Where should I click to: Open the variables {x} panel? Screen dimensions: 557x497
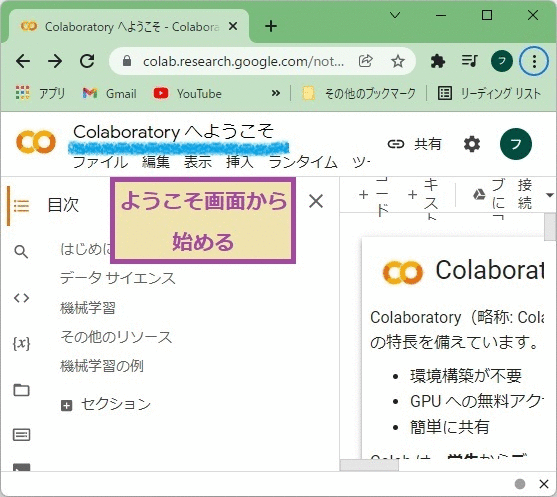pyautogui.click(x=21, y=344)
